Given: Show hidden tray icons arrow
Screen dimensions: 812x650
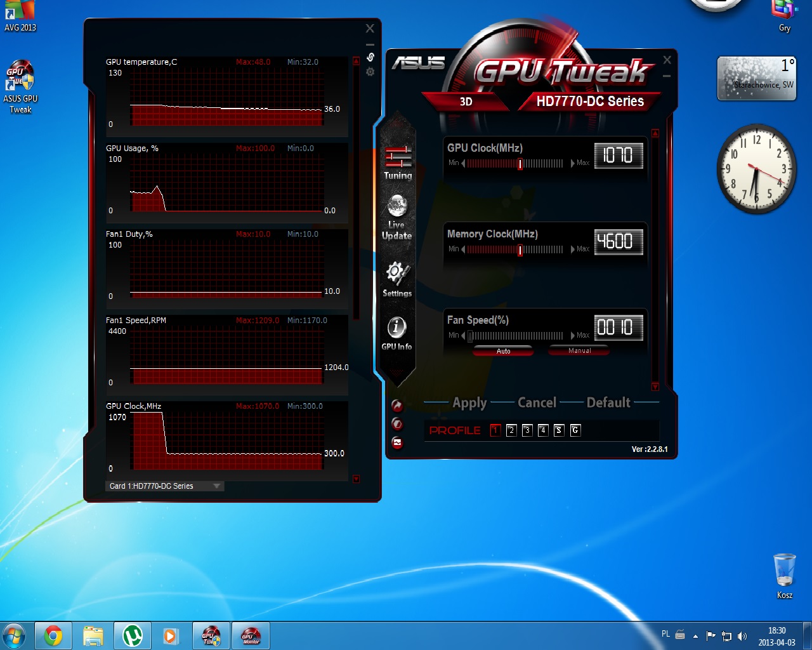Looking at the screenshot, I should coord(695,635).
